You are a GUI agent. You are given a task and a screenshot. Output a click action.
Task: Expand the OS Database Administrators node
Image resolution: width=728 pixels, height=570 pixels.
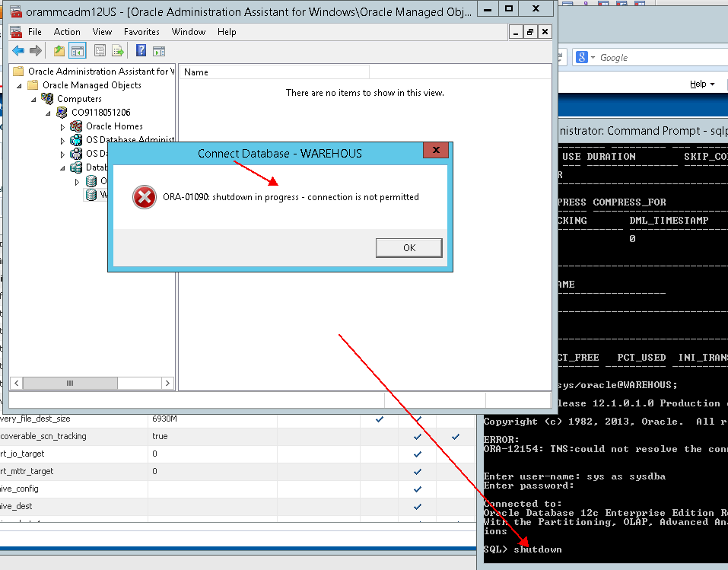click(x=62, y=140)
